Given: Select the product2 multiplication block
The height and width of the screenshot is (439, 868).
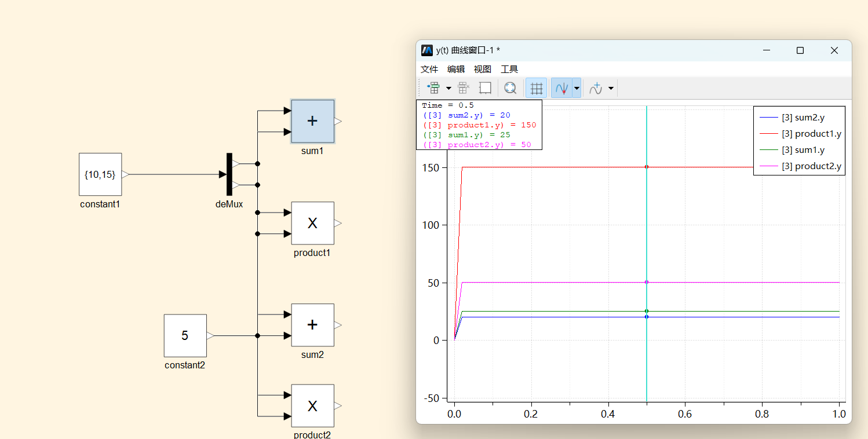Looking at the screenshot, I should click(x=312, y=405).
